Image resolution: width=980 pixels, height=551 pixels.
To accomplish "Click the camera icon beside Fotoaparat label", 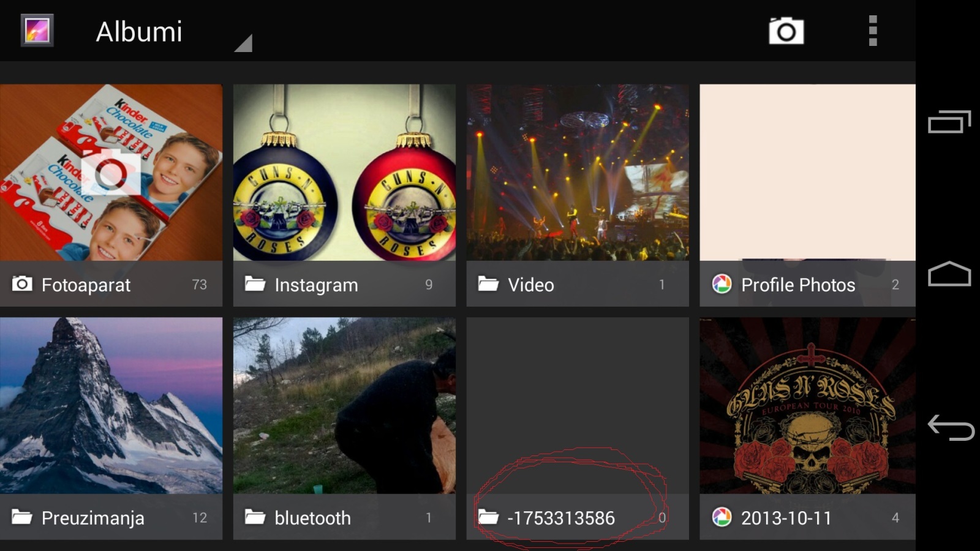I will 22,283.
